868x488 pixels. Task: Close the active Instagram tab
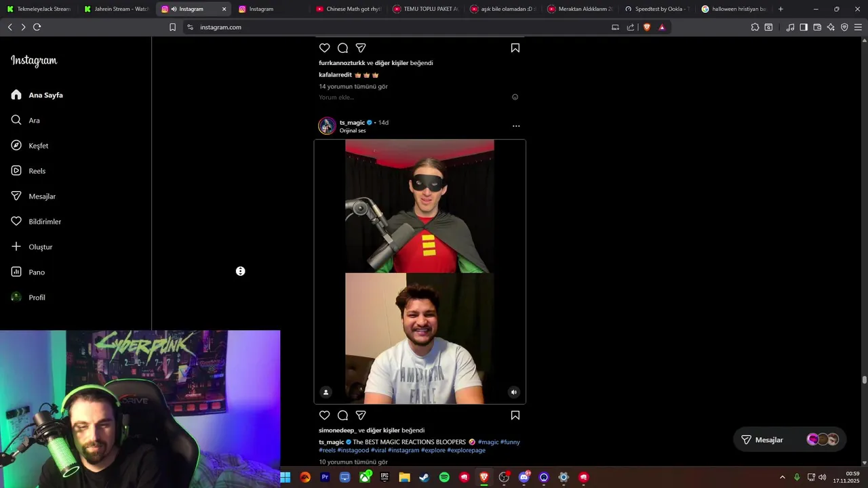click(x=224, y=9)
